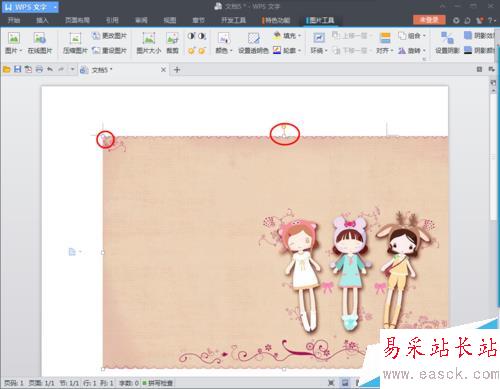Open the Wrap (环绕) text dropdown
The image size is (500, 389).
[x=319, y=43]
